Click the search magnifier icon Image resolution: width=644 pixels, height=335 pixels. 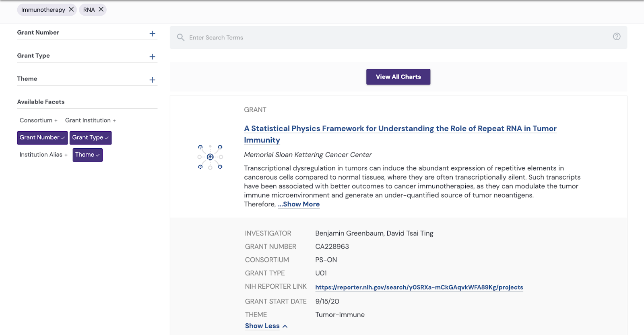click(x=181, y=37)
